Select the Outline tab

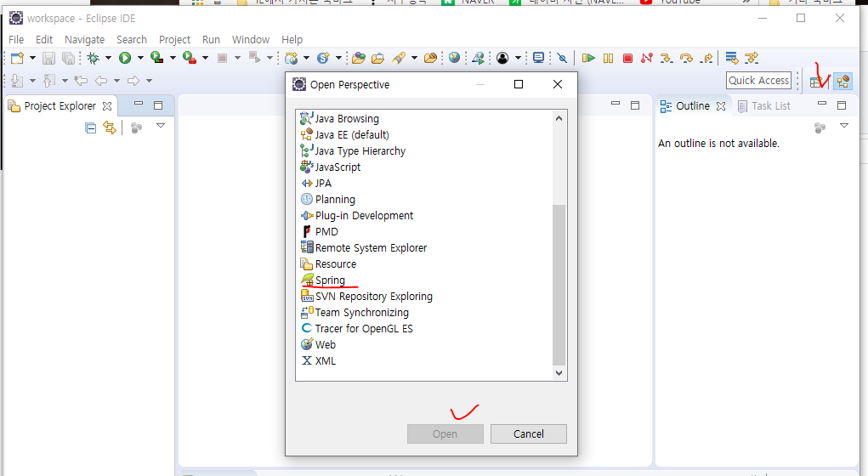click(x=692, y=106)
